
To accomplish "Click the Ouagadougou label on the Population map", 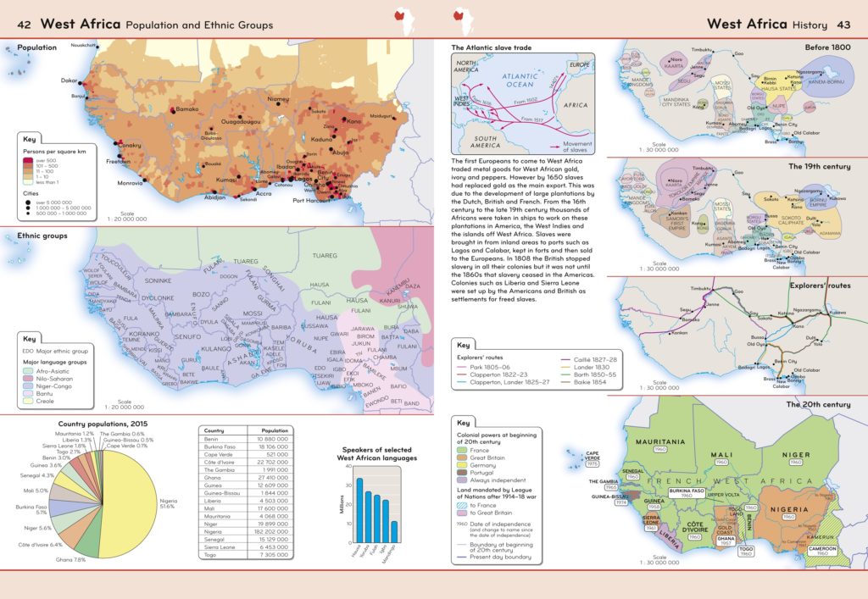I will coord(241,122).
